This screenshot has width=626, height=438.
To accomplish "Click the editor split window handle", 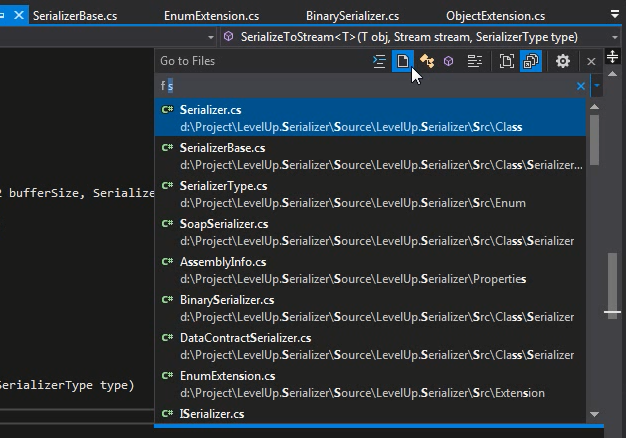I will click(612, 56).
